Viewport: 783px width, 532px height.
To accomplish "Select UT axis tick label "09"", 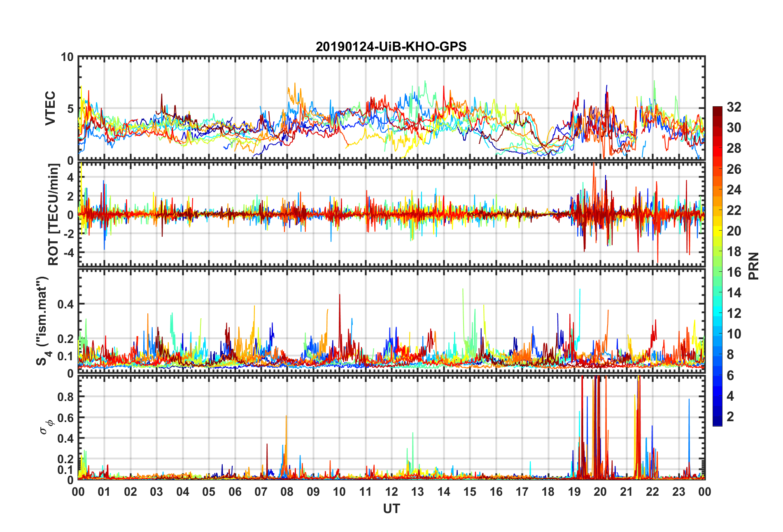I will [x=313, y=492].
